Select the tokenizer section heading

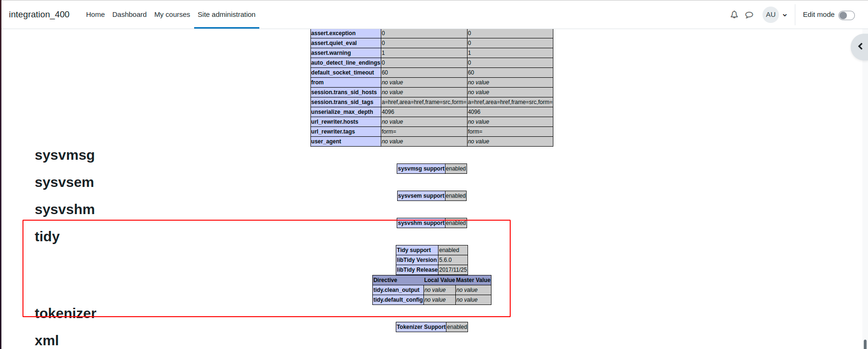pos(66,313)
